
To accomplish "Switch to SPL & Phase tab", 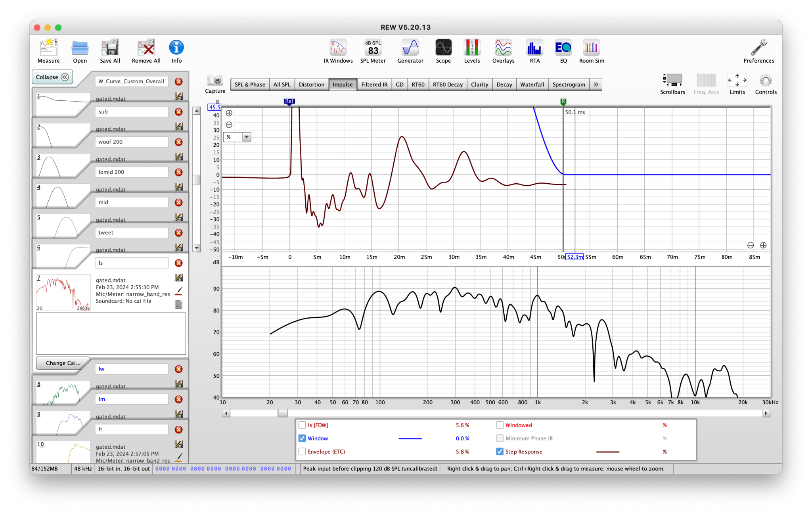I will tap(250, 85).
